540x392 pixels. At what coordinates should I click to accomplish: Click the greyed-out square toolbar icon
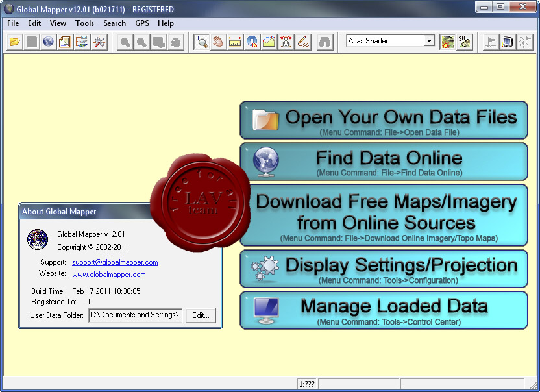click(32, 42)
